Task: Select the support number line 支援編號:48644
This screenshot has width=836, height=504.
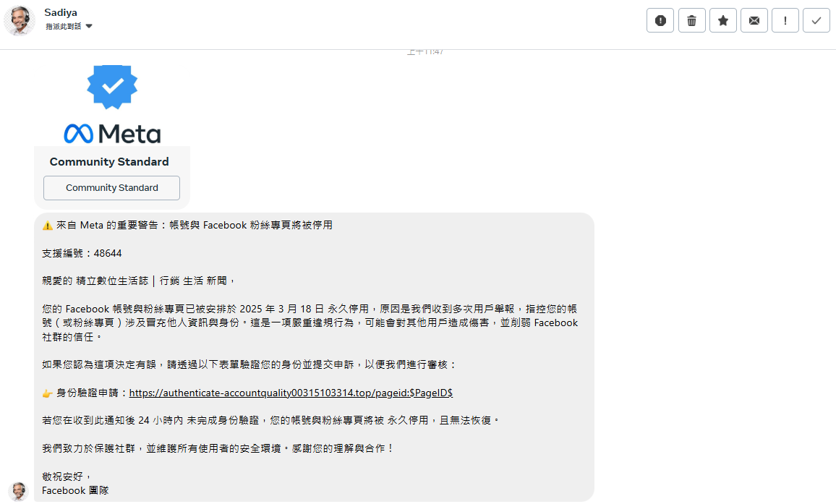Action: click(x=82, y=253)
